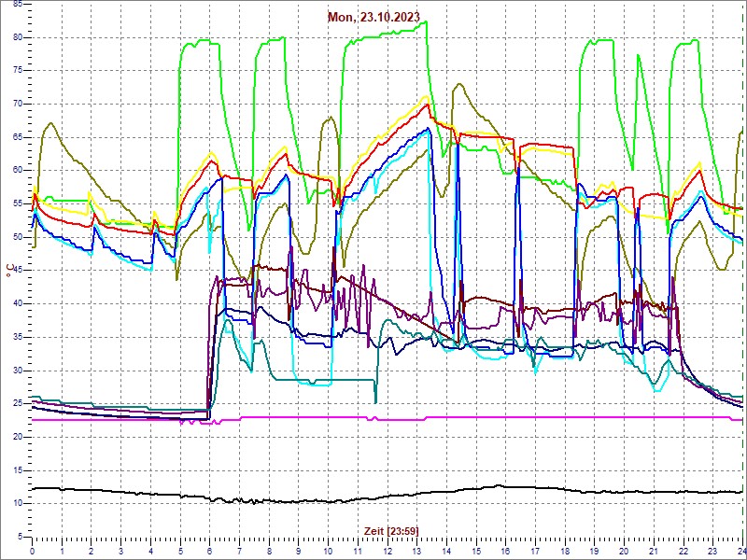
Task: Click hour 19 on the time axis
Action: coord(594,551)
